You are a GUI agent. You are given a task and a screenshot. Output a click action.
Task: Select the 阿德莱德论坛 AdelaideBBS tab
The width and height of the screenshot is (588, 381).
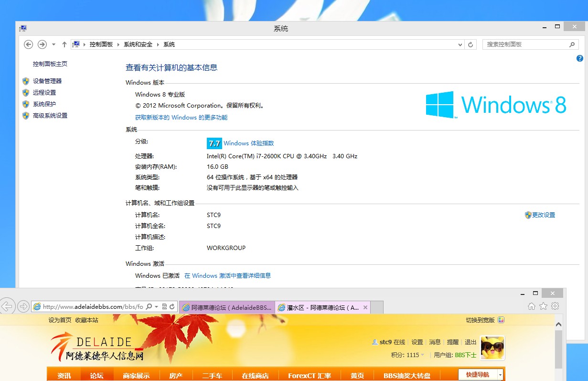[227, 307]
